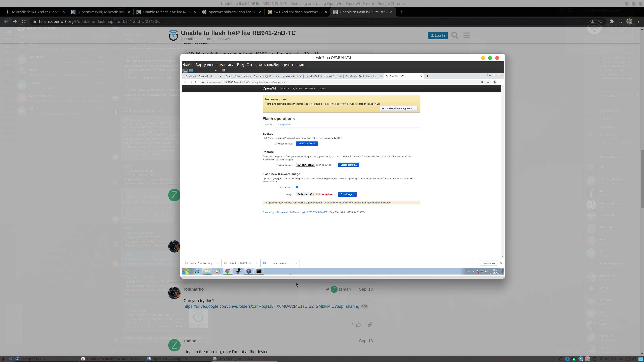The image size is (644, 362).
Task: Open the Powered by LuCI openwrt-18.06 link
Action: (295, 212)
